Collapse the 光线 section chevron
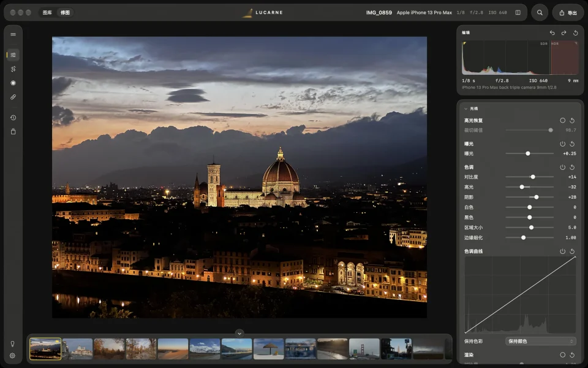 click(x=466, y=109)
